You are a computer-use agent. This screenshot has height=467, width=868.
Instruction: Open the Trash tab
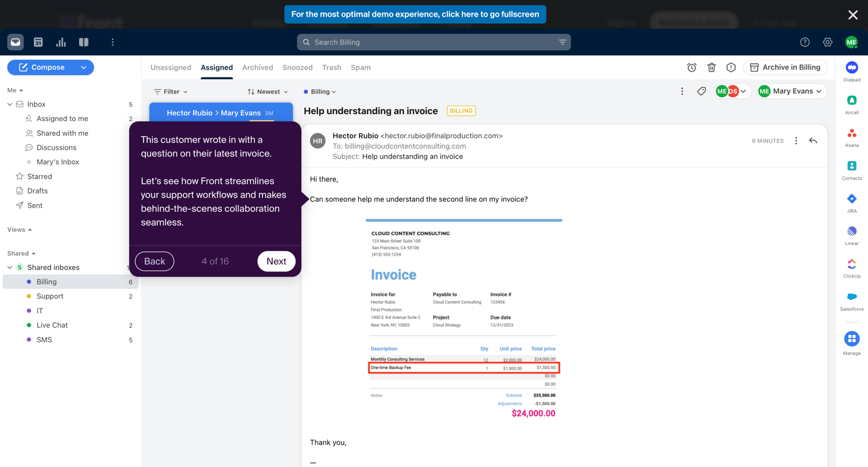[332, 67]
